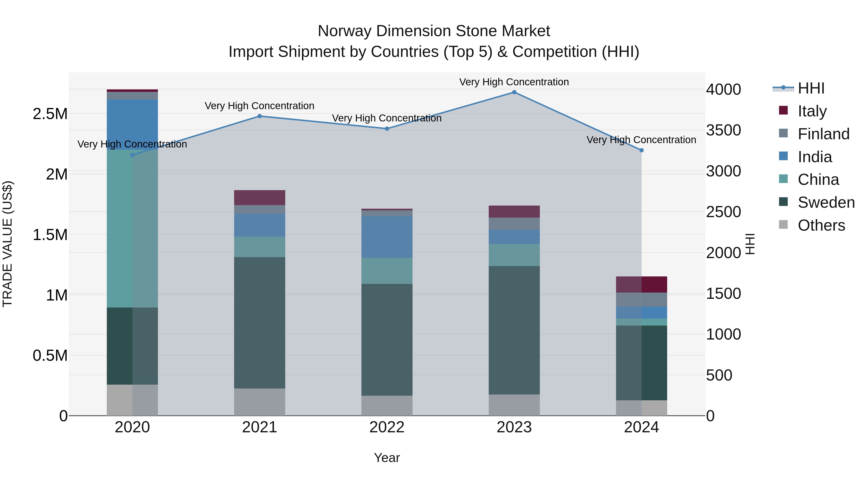This screenshot has height=488, width=868.
Task: Click the Very High Concentration label near 2024
Action: point(642,140)
